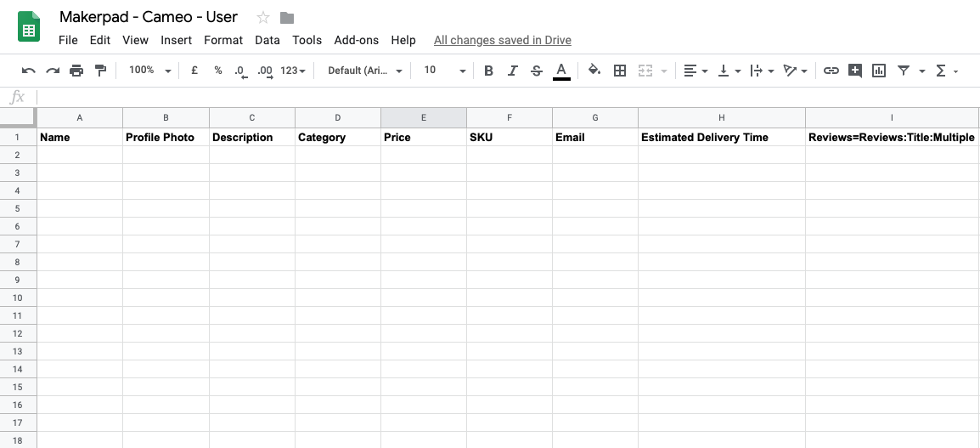The width and height of the screenshot is (980, 448).
Task: Open text wrapping dropdown
Action: click(762, 71)
